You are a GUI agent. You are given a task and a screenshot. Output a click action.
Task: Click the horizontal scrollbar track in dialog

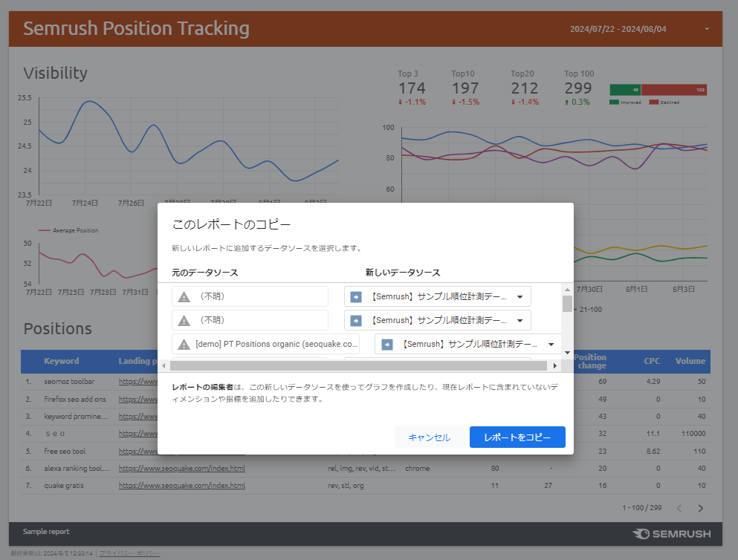coord(358,365)
